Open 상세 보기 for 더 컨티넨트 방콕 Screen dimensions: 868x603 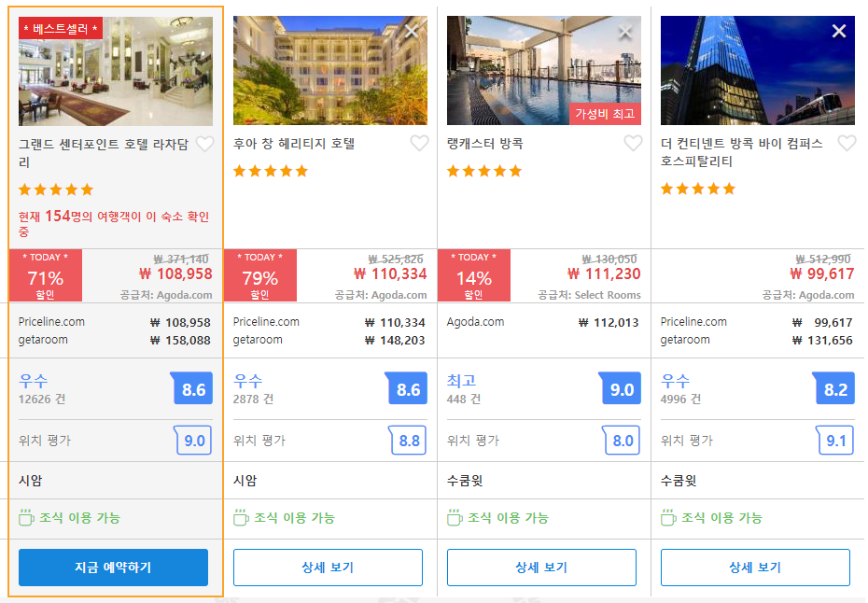[x=755, y=567]
